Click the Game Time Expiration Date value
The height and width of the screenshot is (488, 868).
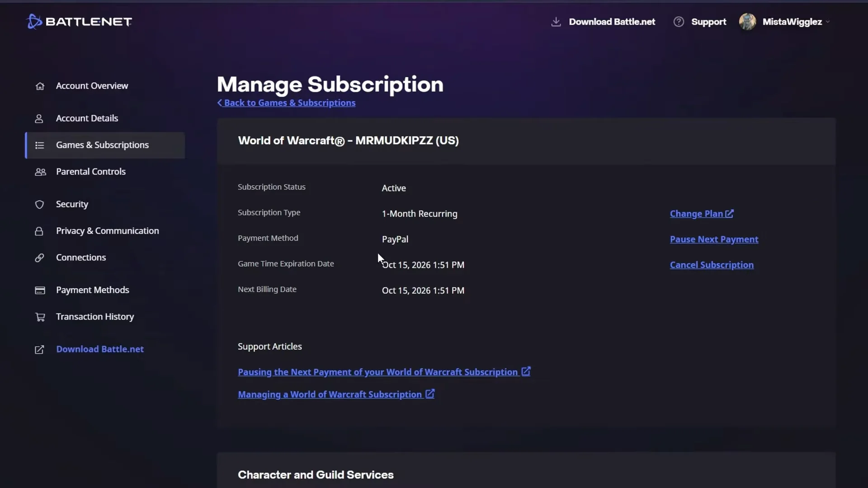423,265
